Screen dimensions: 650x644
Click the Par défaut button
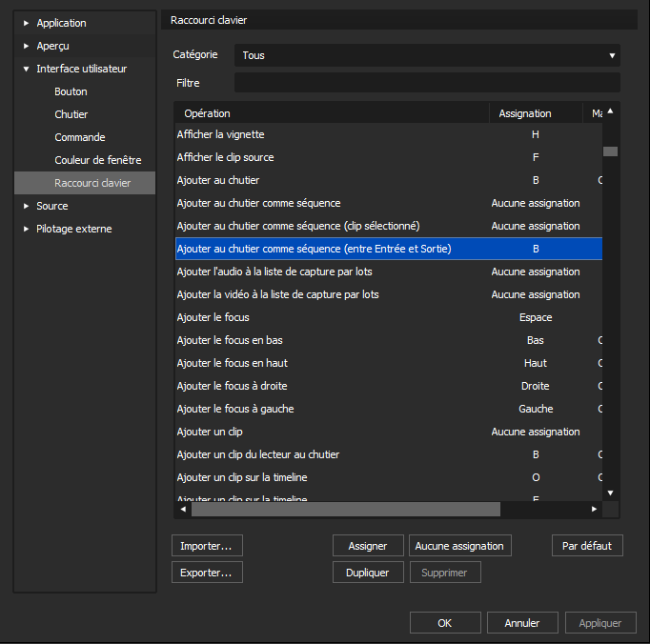pyautogui.click(x=587, y=546)
